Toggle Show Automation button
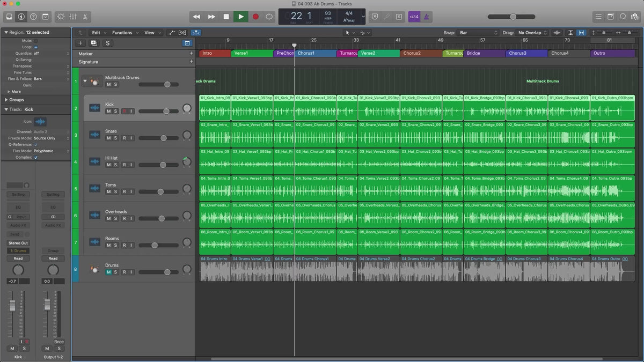The image size is (644, 362). 171,33
